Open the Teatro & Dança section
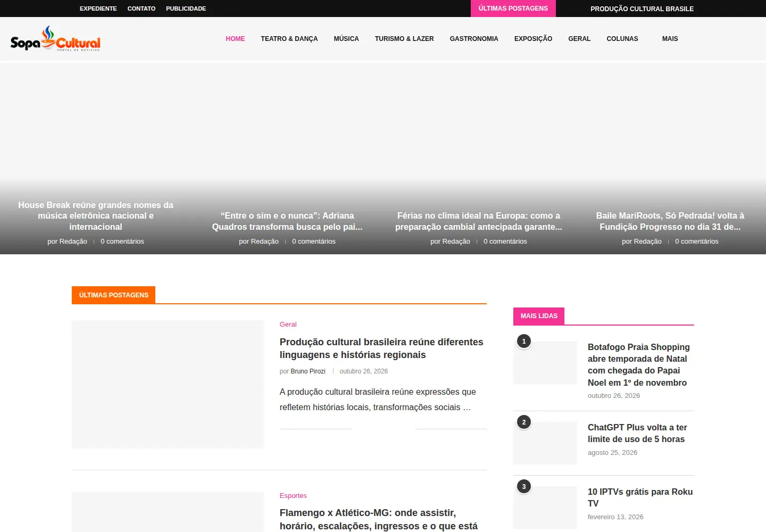Screen dimensions: 766x532 [x=289, y=39]
